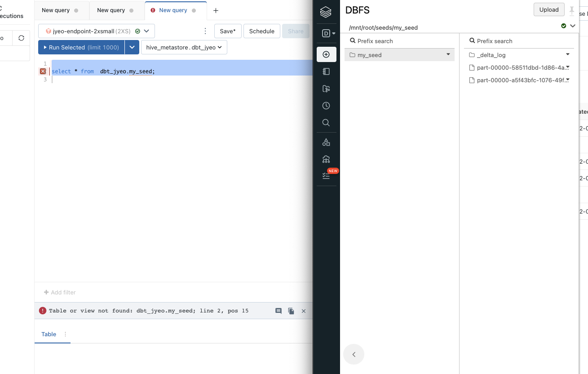Image resolution: width=588 pixels, height=374 pixels.
Task: Open the Create (+) sidebar panel
Action: coord(326,54)
